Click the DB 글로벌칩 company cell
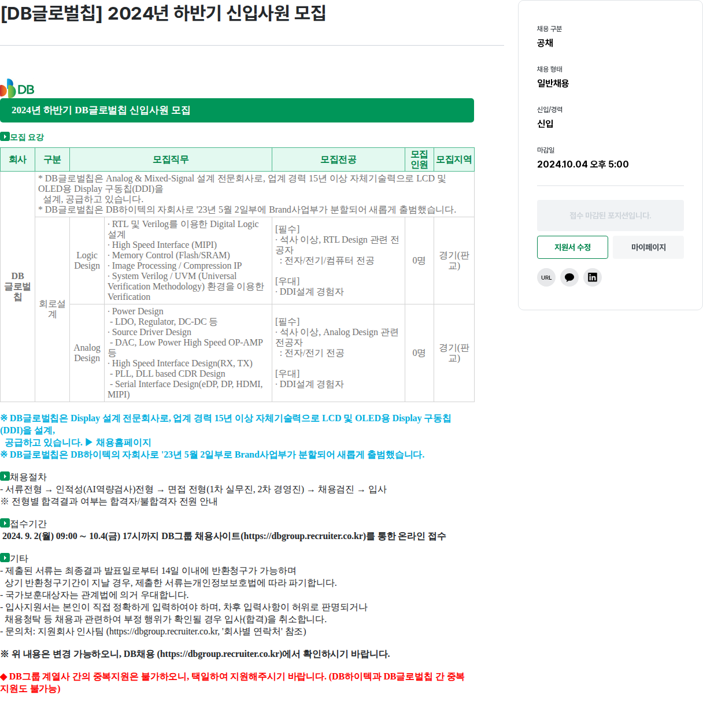703x728 pixels. pyautogui.click(x=18, y=287)
